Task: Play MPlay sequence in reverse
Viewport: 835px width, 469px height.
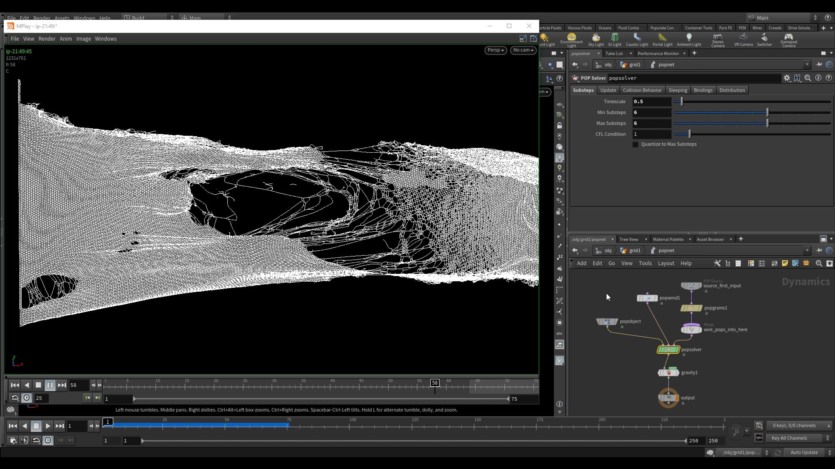Action: tap(27, 385)
